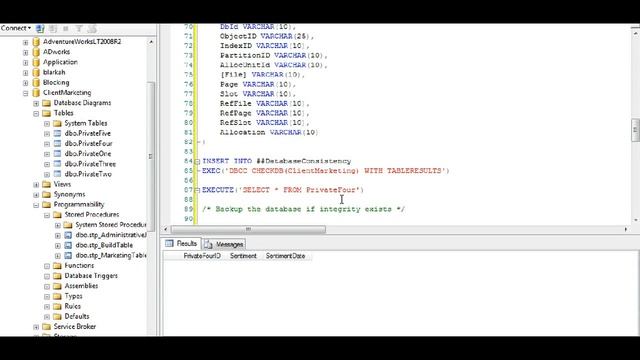This screenshot has height=360, width=640.
Task: Click the Rules folder icon
Action: (x=58, y=307)
